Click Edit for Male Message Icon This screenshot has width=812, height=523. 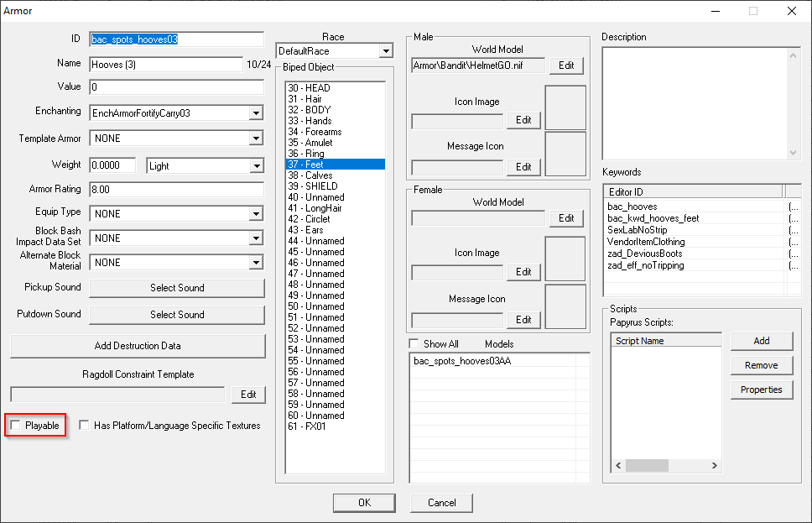coord(523,167)
